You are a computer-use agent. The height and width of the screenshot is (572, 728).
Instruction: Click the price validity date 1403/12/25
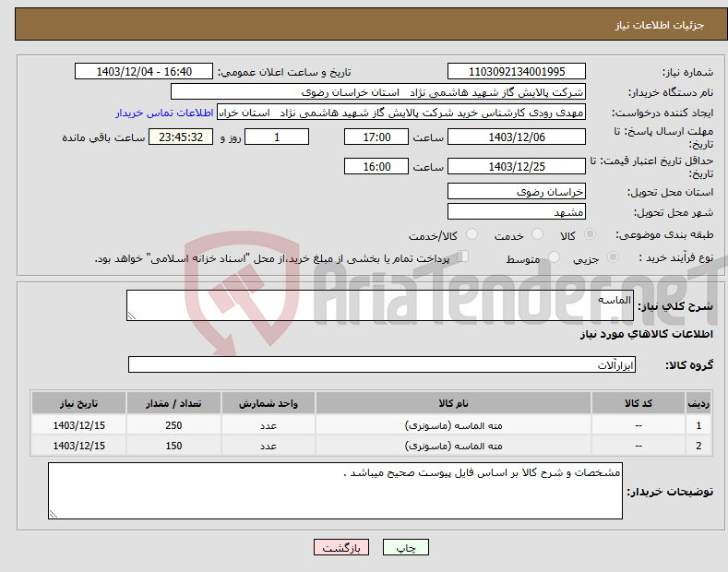coord(517,166)
